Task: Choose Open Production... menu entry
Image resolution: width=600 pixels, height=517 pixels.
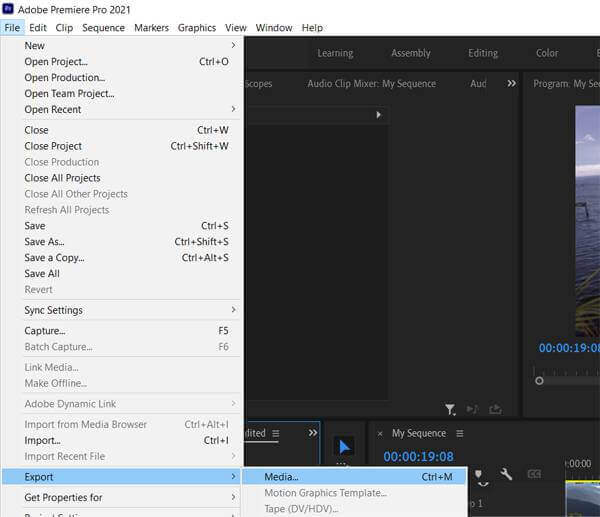Action: click(122, 78)
